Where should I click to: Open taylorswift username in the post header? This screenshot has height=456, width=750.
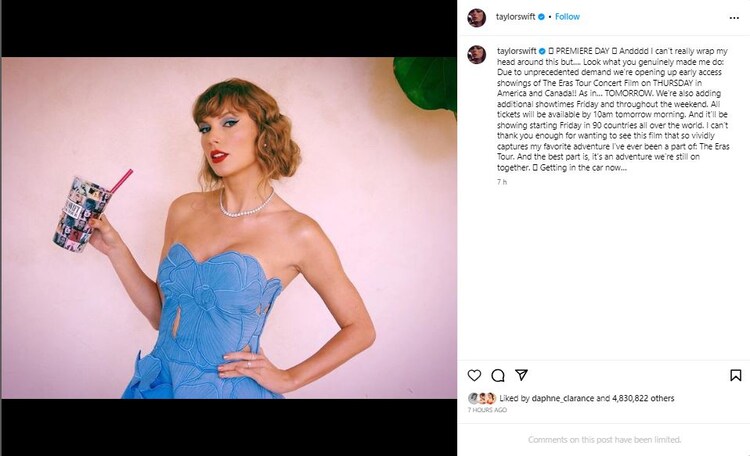point(517,18)
